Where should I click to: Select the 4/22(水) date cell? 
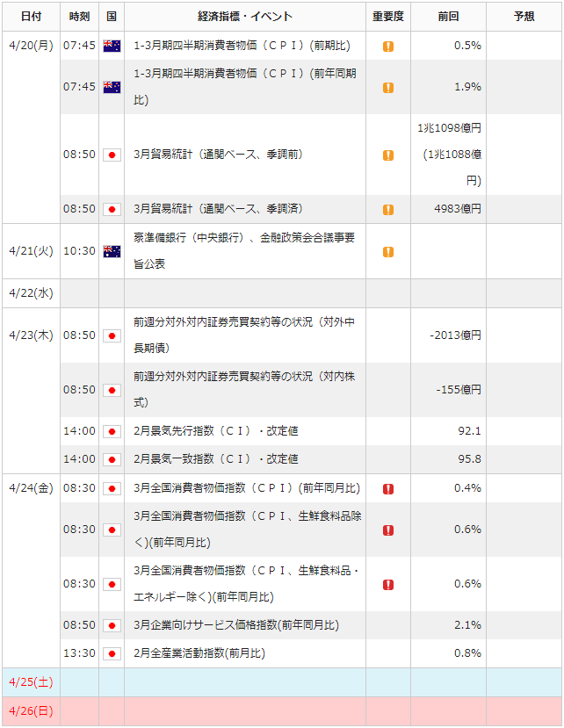click(31, 293)
